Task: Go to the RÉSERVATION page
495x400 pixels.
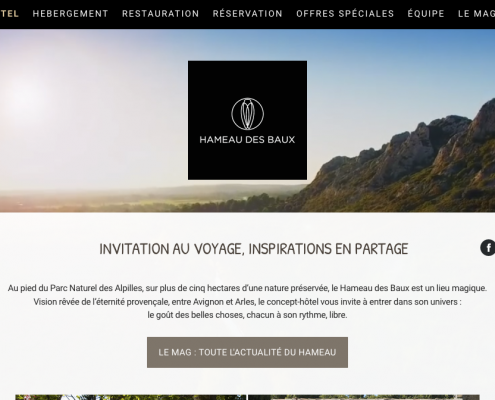Action: pyautogui.click(x=248, y=14)
